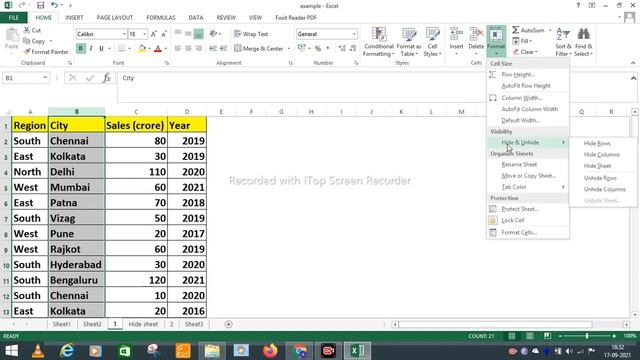Screen dimensions: 640x360
Task: Open Firefox from the taskbar
Action: pyautogui.click(x=270, y=351)
